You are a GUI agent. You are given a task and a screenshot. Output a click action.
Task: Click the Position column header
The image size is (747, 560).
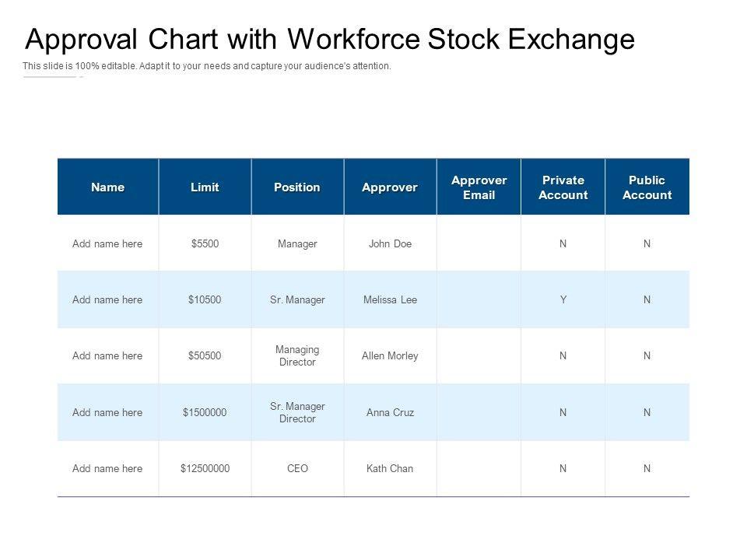coord(297,187)
